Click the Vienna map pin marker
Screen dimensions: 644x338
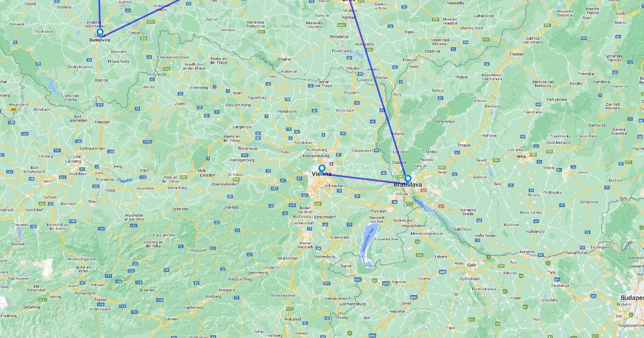tap(322, 168)
